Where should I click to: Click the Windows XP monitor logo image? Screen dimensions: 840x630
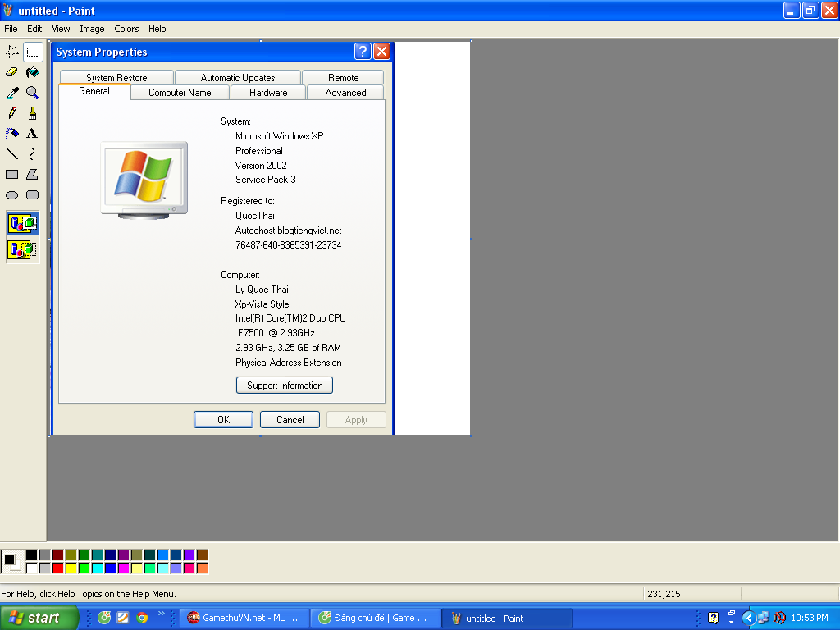pos(144,180)
